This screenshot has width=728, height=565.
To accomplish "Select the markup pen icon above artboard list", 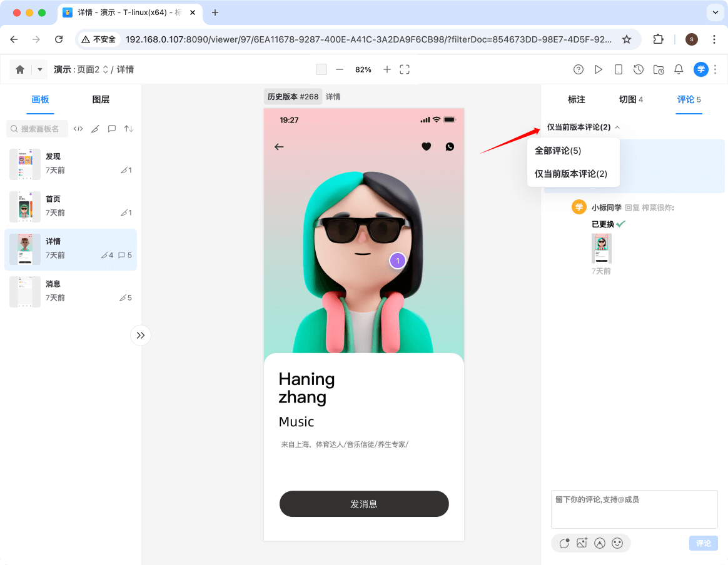I will (95, 128).
